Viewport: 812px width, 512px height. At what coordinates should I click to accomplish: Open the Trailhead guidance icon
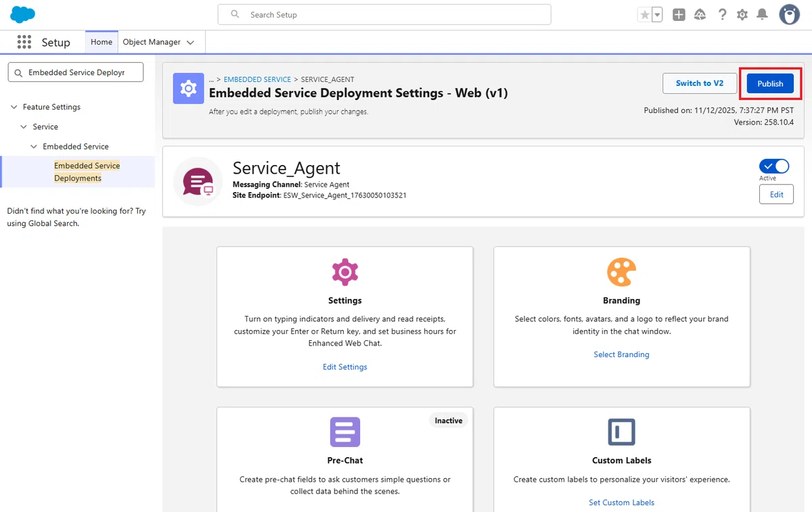(700, 15)
